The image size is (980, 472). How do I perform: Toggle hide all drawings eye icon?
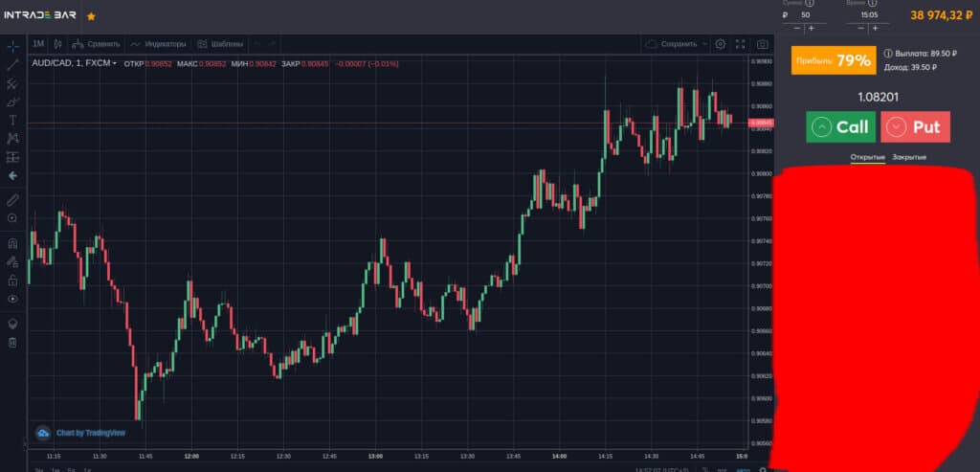13,299
